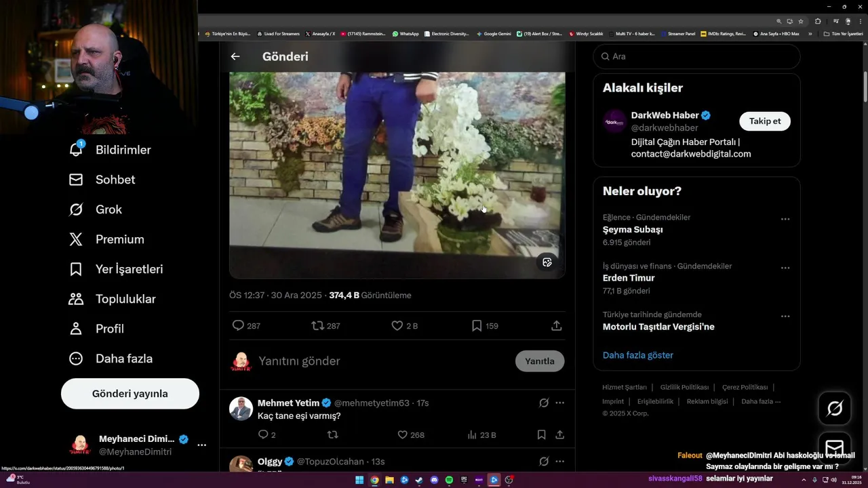Screen dimensions: 868x488
Task: Open more options for Şeyma Subaşı trend
Action: pos(785,219)
